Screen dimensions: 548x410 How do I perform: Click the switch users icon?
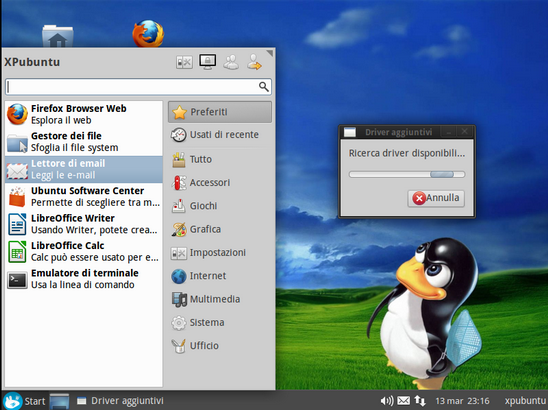tap(231, 62)
